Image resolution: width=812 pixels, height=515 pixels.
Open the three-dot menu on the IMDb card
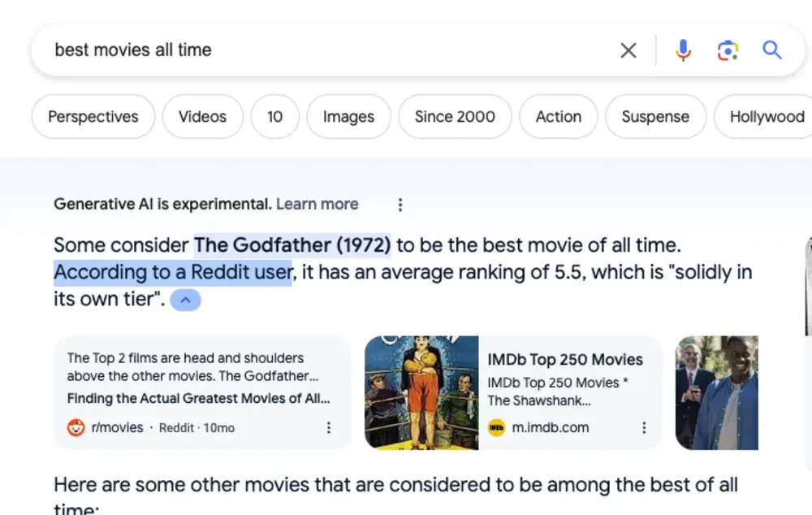coord(644,427)
